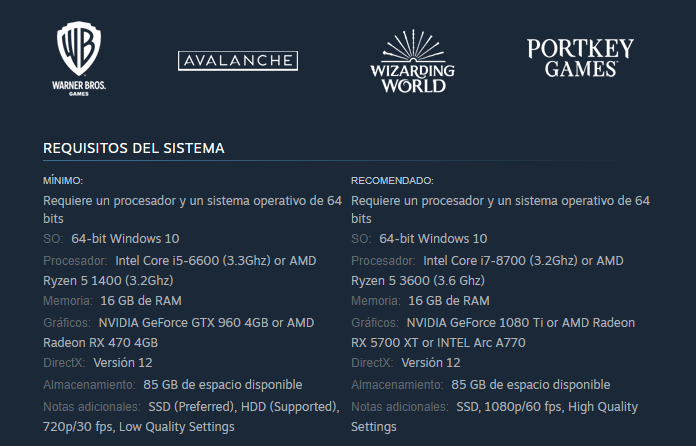Screen dimensions: 696x446
Task: Select the Requisitos del sistema heading
Action: coord(134,148)
